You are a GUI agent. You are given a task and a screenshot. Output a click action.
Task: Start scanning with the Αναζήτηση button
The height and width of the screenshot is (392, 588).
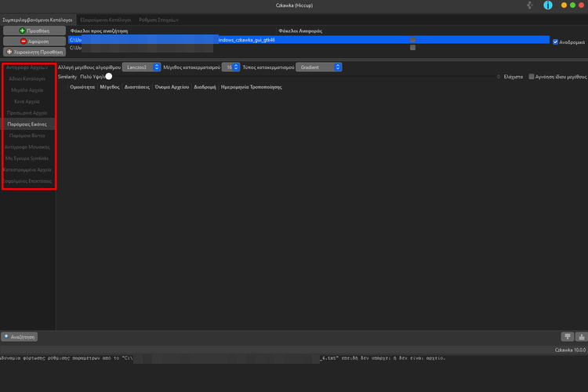pos(20,337)
